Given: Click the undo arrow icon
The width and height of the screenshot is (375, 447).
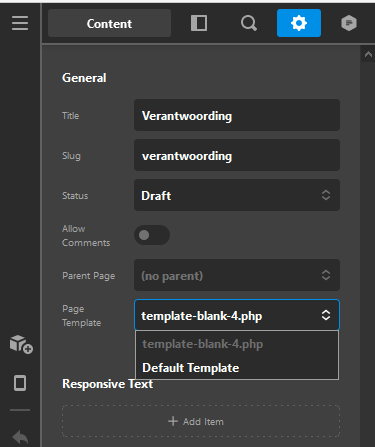Looking at the screenshot, I should click(x=20, y=437).
